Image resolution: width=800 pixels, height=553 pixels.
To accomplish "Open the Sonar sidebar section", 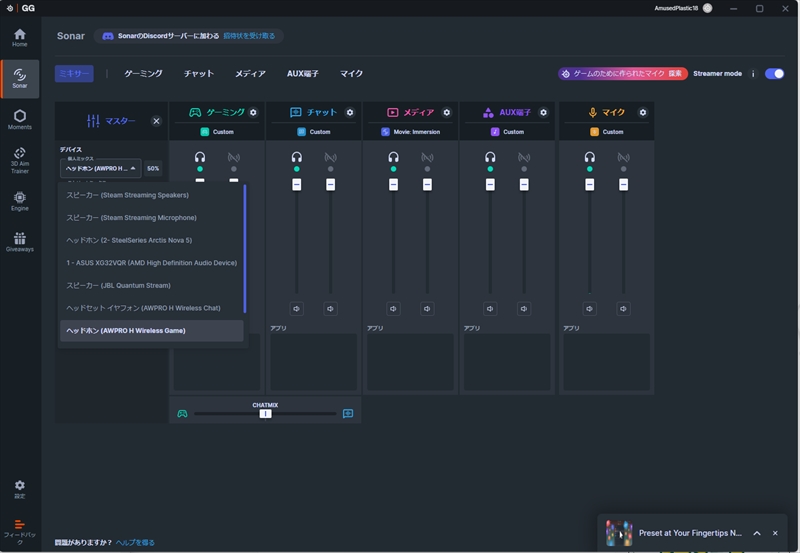I will tap(19, 79).
